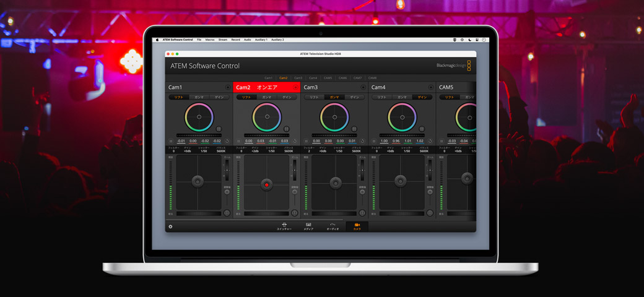Viewport: 644px width, 297px height.
Task: Open the Record menu
Action: [236, 40]
